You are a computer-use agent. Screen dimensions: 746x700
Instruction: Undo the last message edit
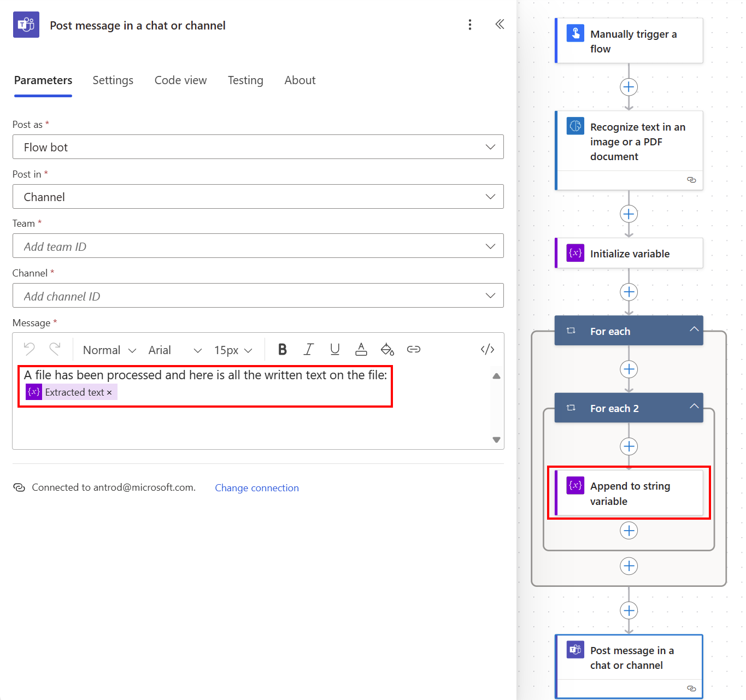[28, 349]
